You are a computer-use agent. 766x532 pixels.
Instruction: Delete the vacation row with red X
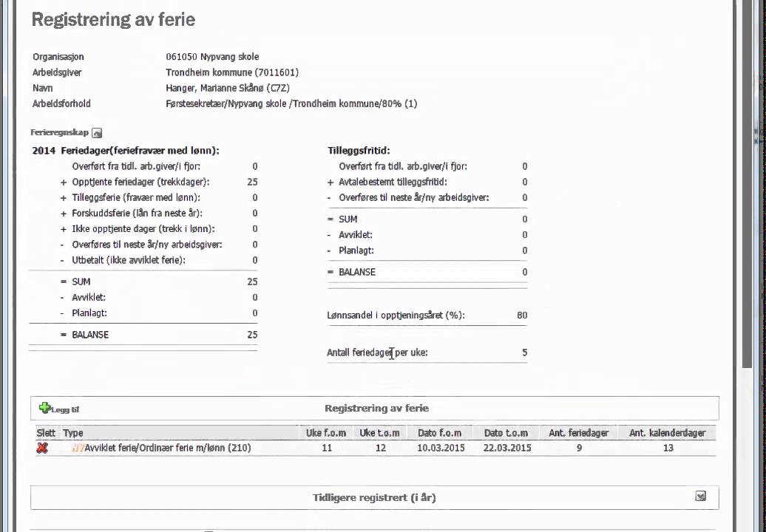[42, 448]
